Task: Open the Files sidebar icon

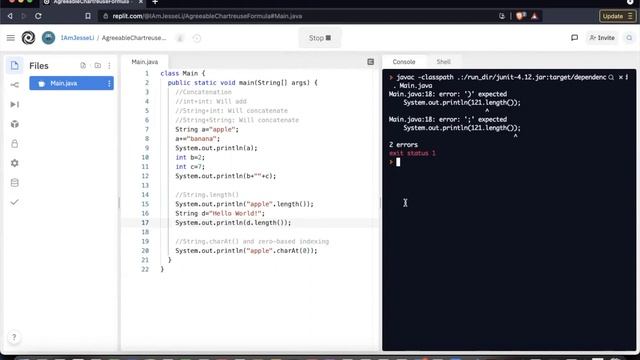Action: click(x=14, y=65)
